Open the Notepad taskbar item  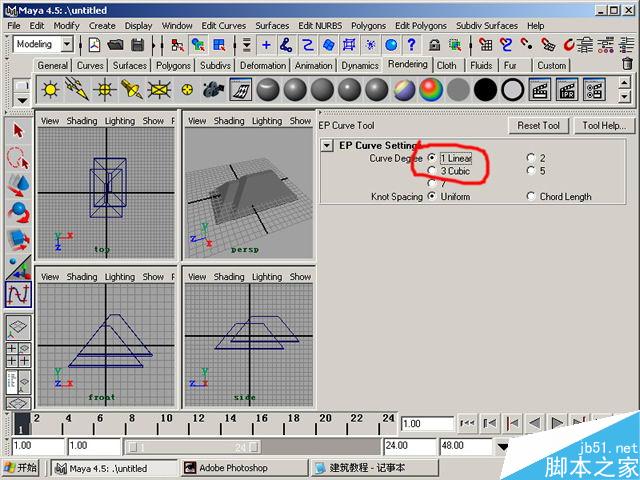point(374,468)
